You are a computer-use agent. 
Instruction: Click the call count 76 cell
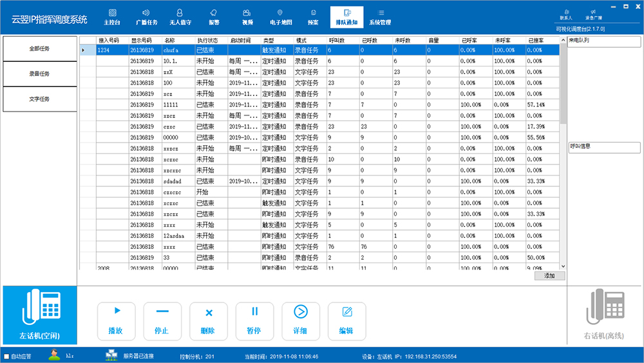[343, 247]
